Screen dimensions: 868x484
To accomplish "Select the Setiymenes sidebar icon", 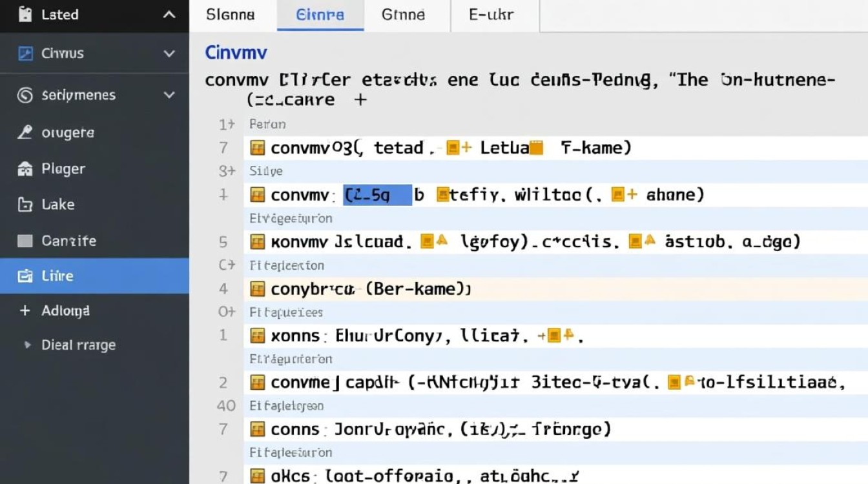I will [25, 95].
